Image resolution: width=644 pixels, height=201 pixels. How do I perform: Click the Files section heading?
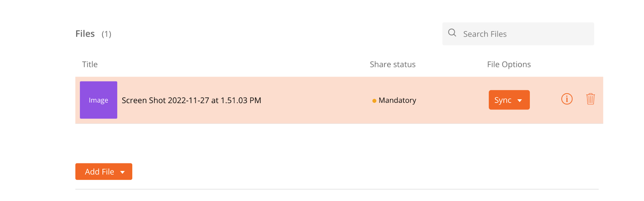[85, 34]
